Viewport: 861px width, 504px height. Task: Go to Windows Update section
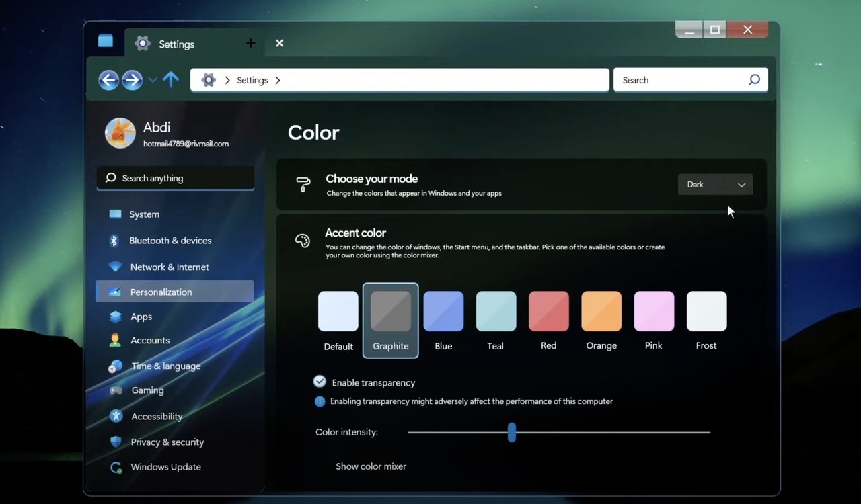point(165,467)
